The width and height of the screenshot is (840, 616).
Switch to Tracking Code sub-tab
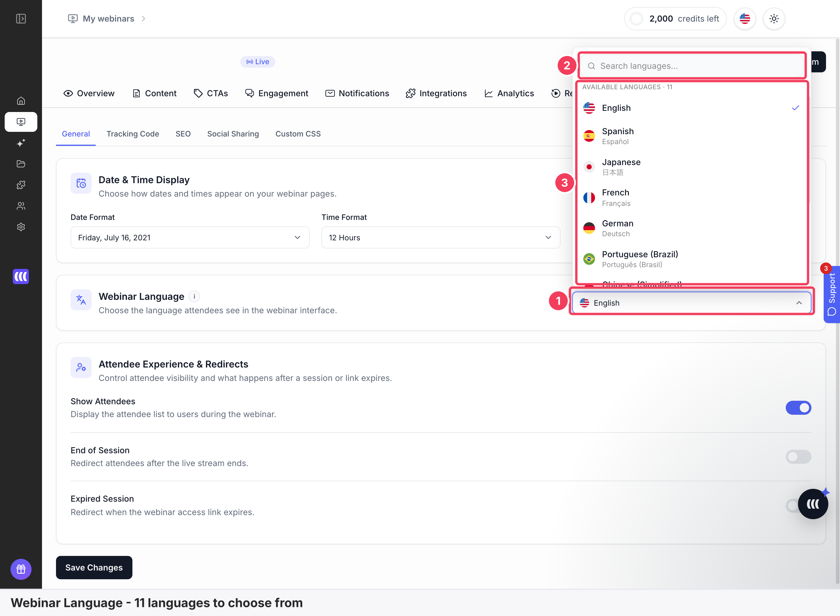click(133, 134)
